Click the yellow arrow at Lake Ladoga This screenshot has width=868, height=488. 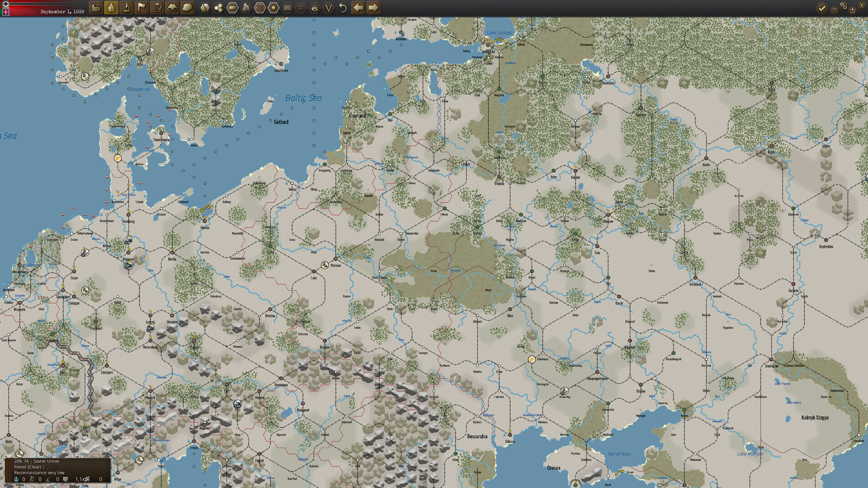[x=498, y=40]
